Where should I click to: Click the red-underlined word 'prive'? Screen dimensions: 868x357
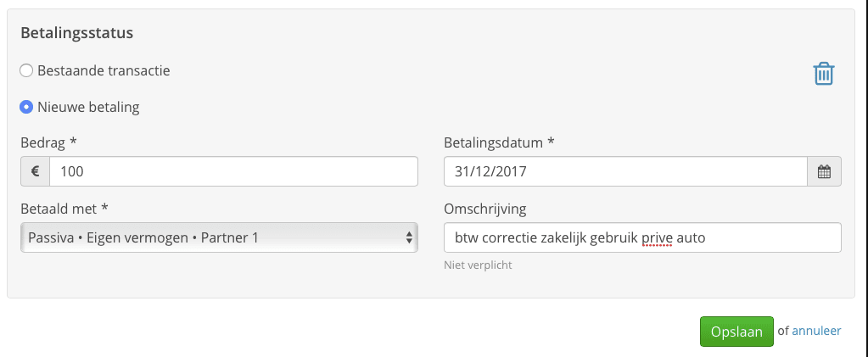tap(657, 238)
